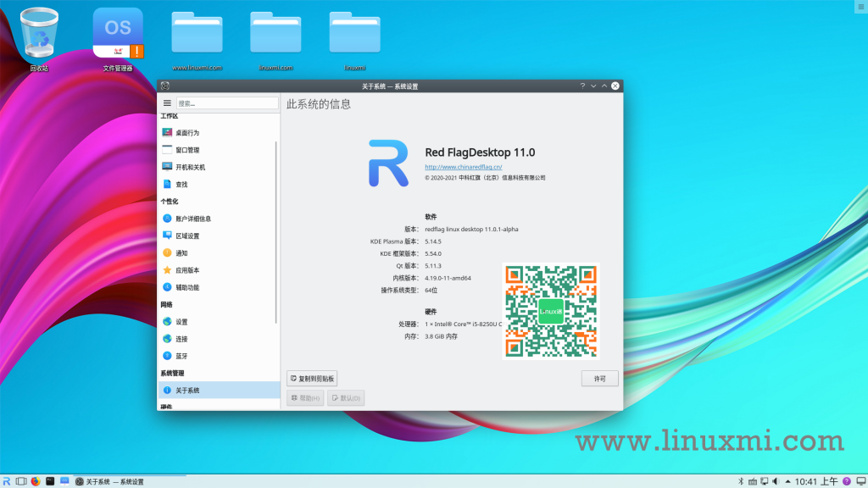Open 桌面行为 settings in the sidebar
The width and height of the screenshot is (868, 488).
[219, 133]
